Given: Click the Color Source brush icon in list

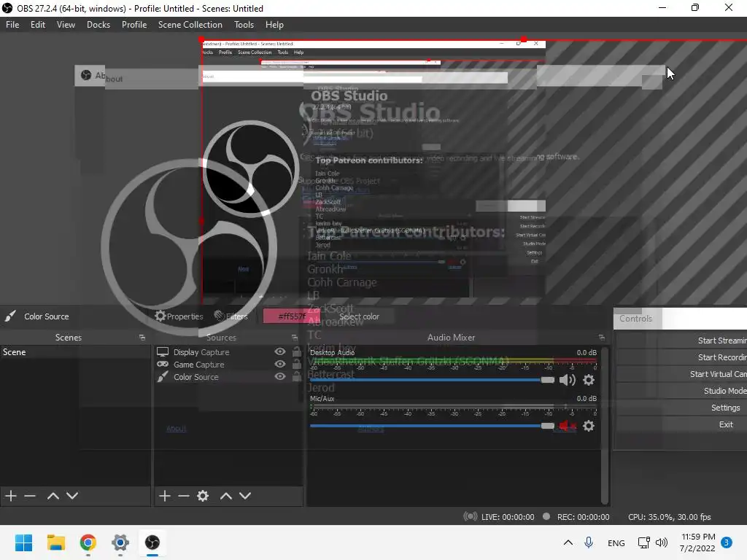Looking at the screenshot, I should 163,377.
